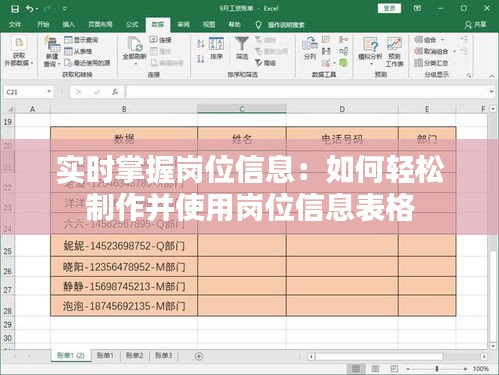Click the Forecast Sheet icon
499x375 pixels.
pyautogui.click(x=394, y=44)
